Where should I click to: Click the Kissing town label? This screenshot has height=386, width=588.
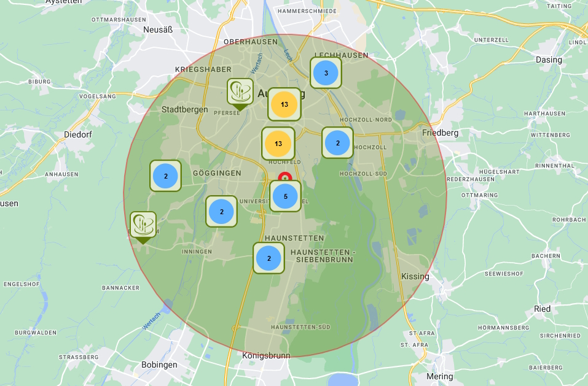(x=415, y=276)
